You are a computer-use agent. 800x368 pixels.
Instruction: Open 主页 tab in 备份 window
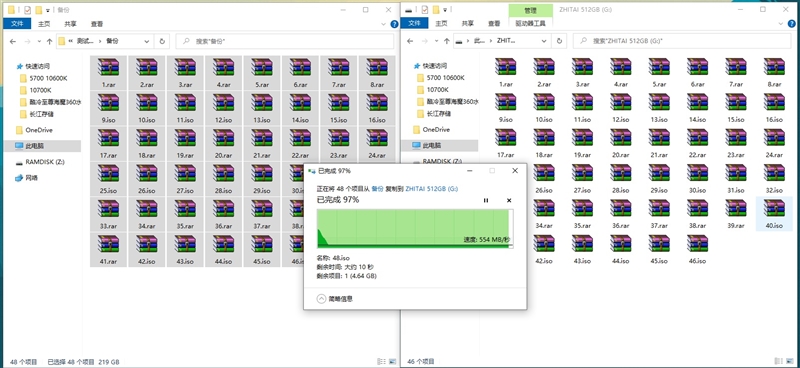pos(44,23)
